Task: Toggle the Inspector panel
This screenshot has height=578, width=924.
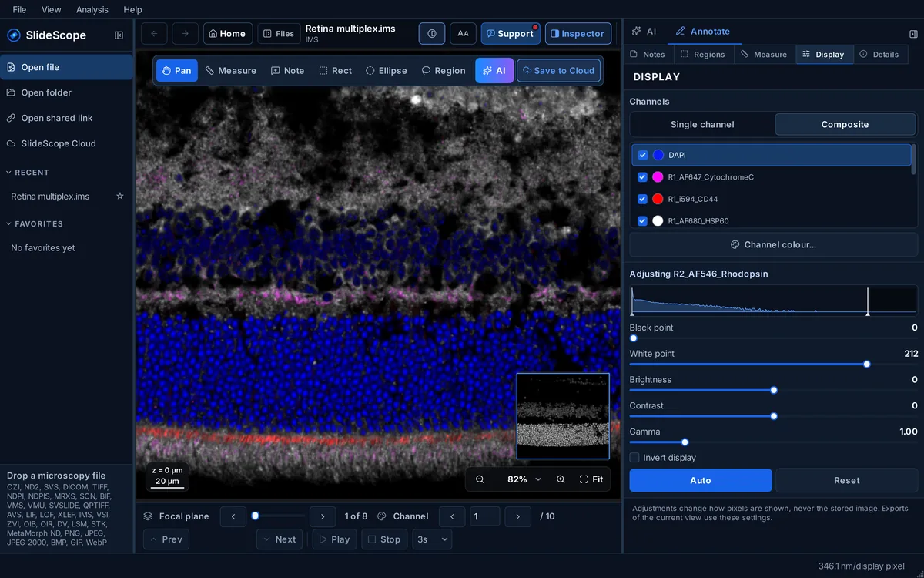Action: coord(578,34)
